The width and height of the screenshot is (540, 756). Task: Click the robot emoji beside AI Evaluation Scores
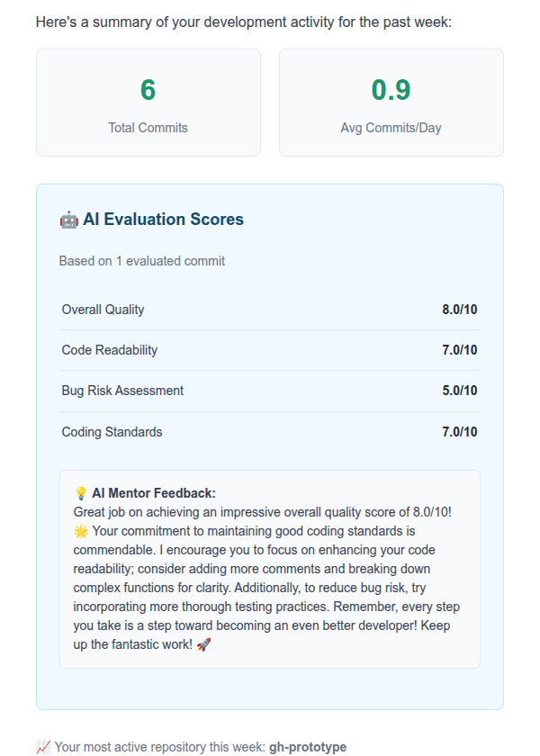click(69, 220)
